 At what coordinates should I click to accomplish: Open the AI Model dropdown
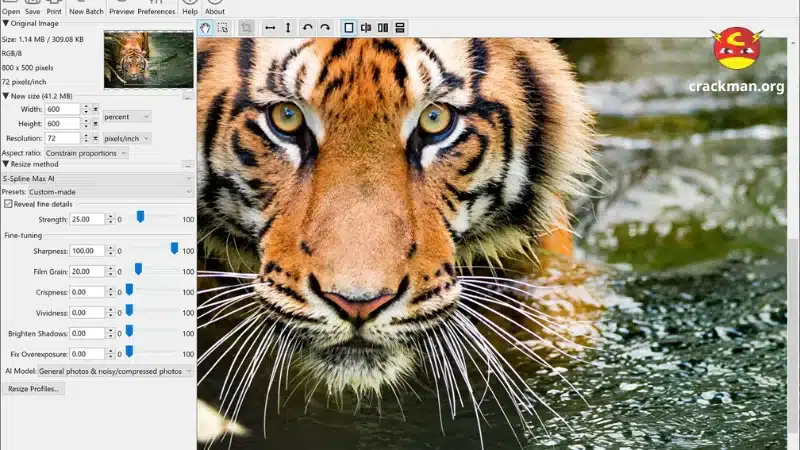click(115, 371)
